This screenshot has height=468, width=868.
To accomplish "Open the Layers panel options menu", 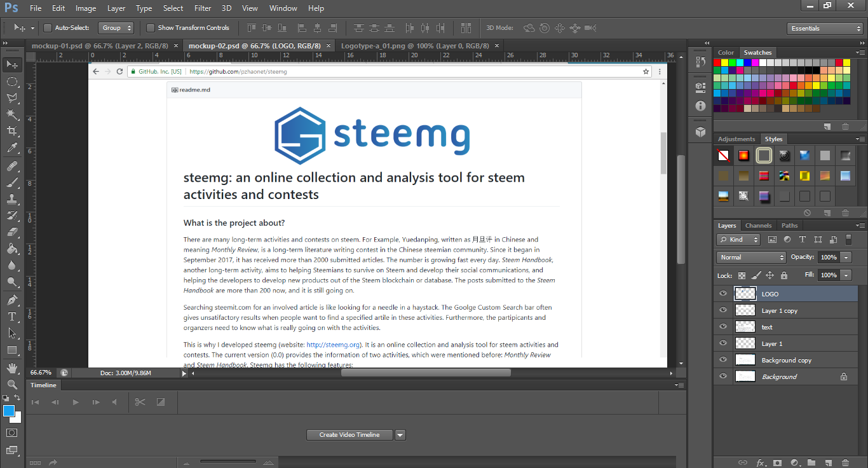I will 861,226.
